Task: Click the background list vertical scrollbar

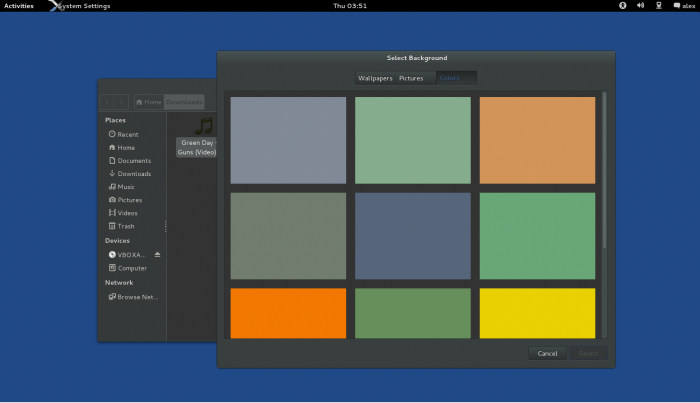Action: coord(604,170)
